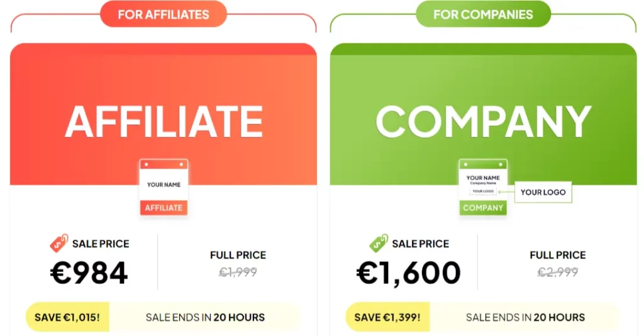Screen dimensions: 644x336
Task: Click the red AFFILIATE label on the badge
Action: click(164, 208)
